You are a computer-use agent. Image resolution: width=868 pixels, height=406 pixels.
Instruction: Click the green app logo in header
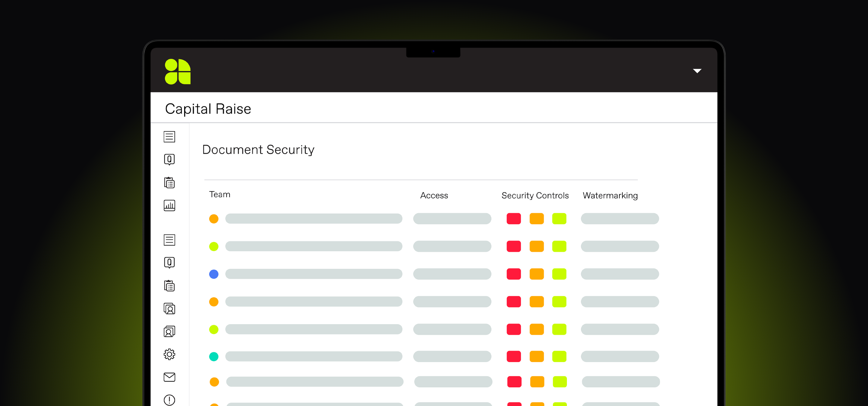tap(178, 71)
